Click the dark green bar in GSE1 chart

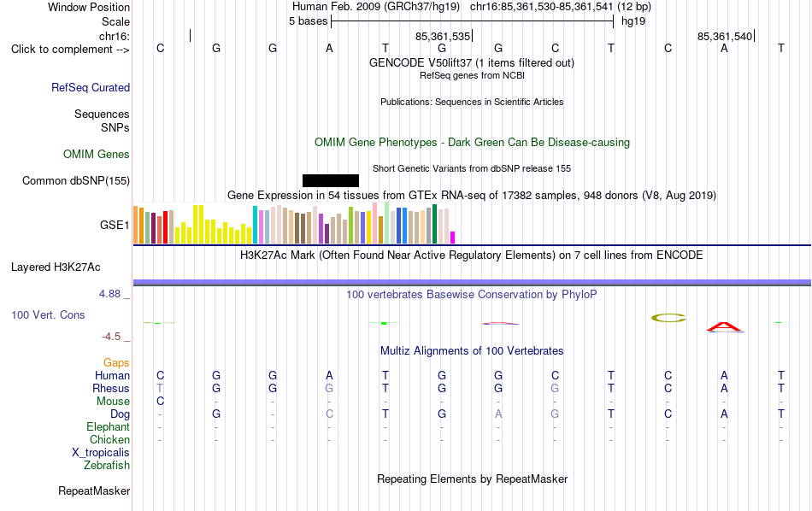[434, 224]
